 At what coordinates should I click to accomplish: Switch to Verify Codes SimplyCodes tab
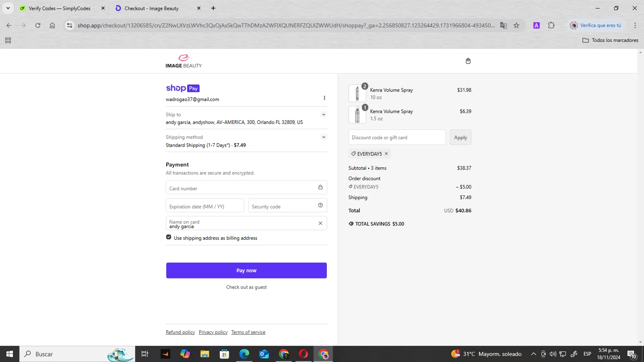tap(59, 8)
